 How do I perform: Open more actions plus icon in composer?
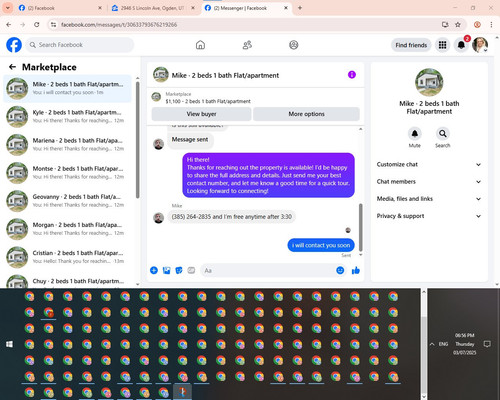click(x=154, y=270)
